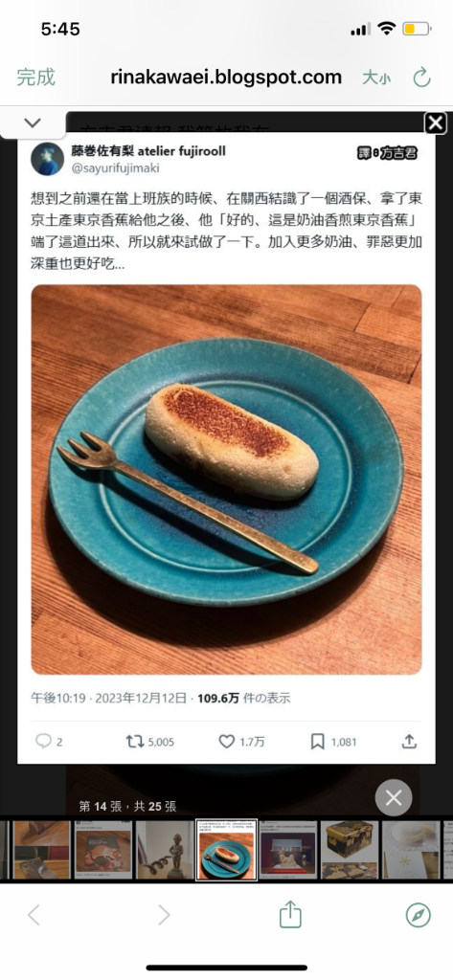Screen dimensions: 453x980
Task: Bookmark the tweet with 1,081 saves
Action: [318, 742]
